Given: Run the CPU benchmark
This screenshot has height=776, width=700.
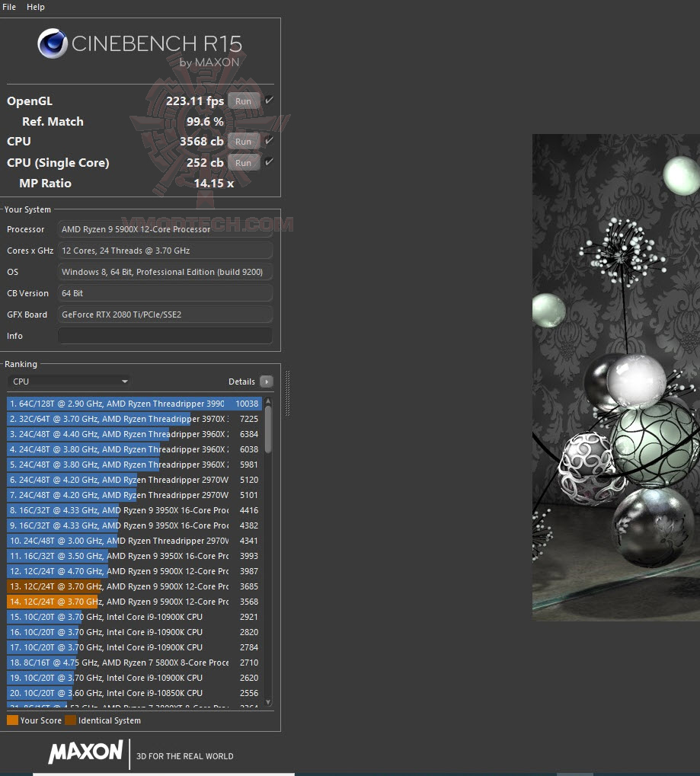Looking at the screenshot, I should coord(244,141).
